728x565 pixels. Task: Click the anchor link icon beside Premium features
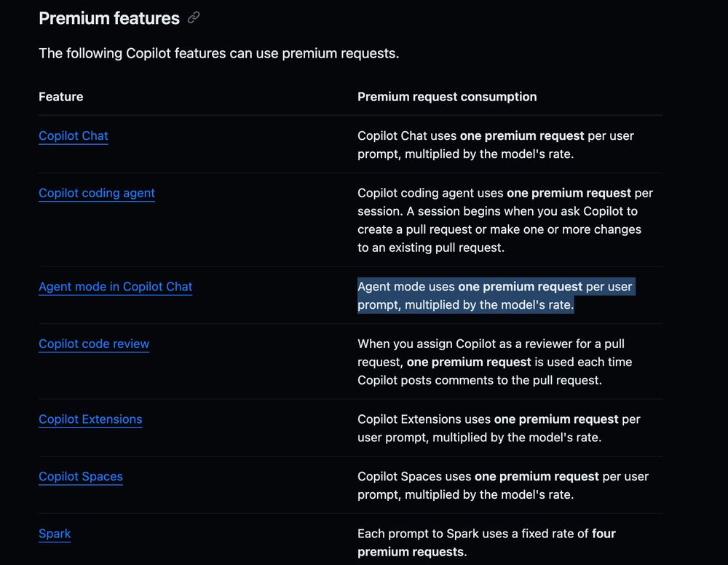point(194,18)
